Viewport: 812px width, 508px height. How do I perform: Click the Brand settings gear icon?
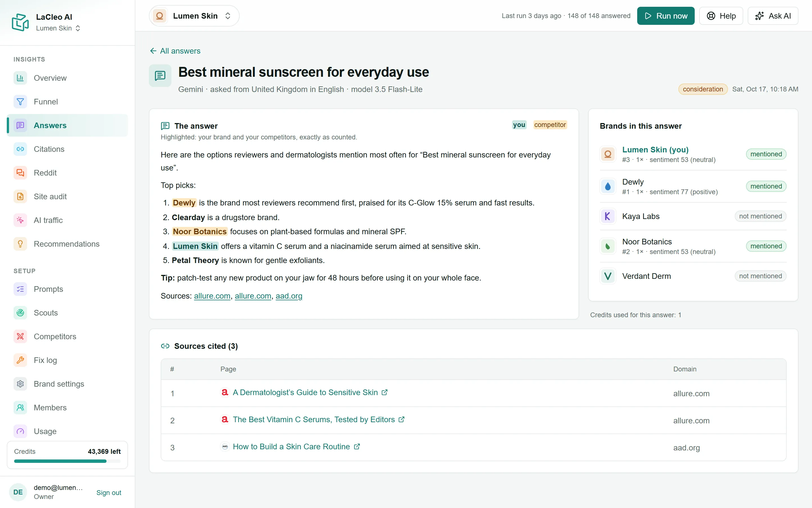point(20,384)
